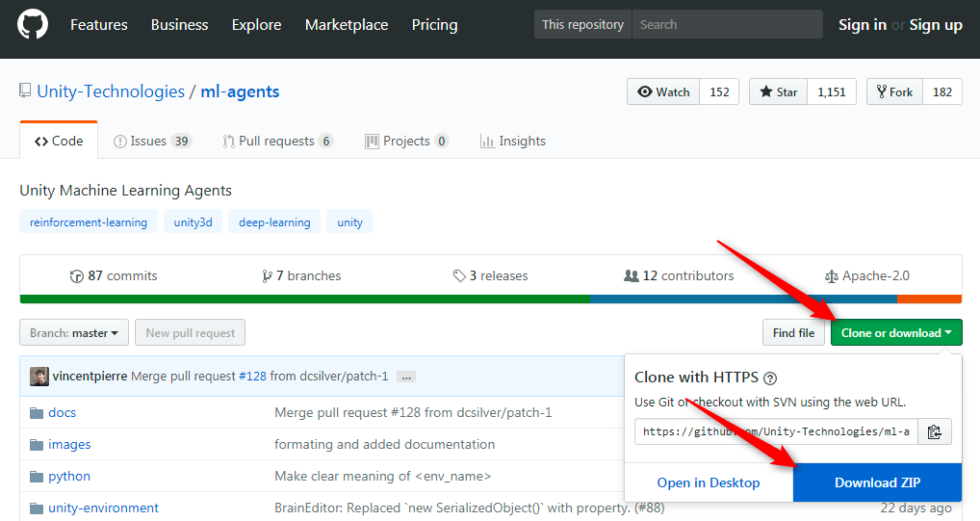Click the Sign up link
Screen dimensions: 980x521
pos(936,25)
